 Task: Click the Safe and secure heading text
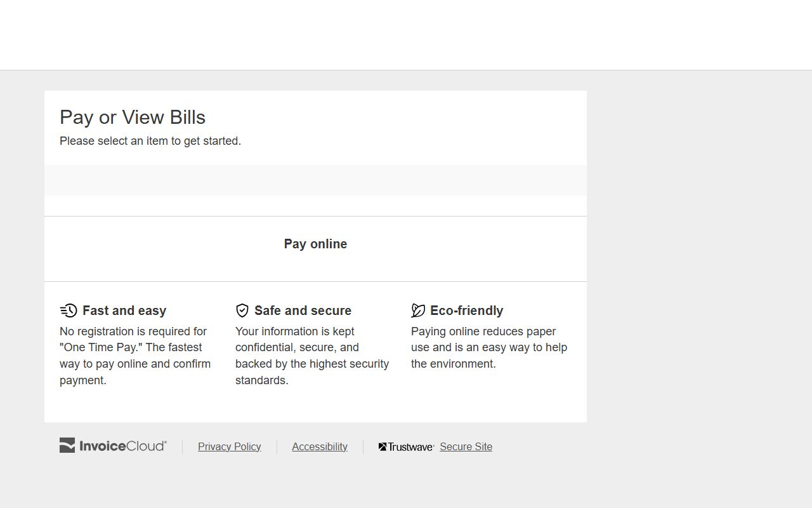point(303,311)
